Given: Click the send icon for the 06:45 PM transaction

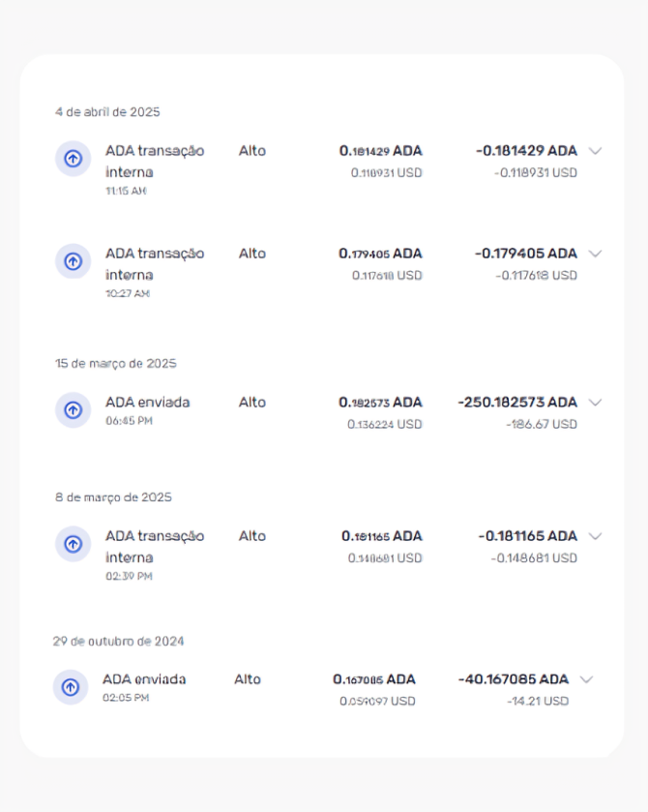Looking at the screenshot, I should [73, 409].
